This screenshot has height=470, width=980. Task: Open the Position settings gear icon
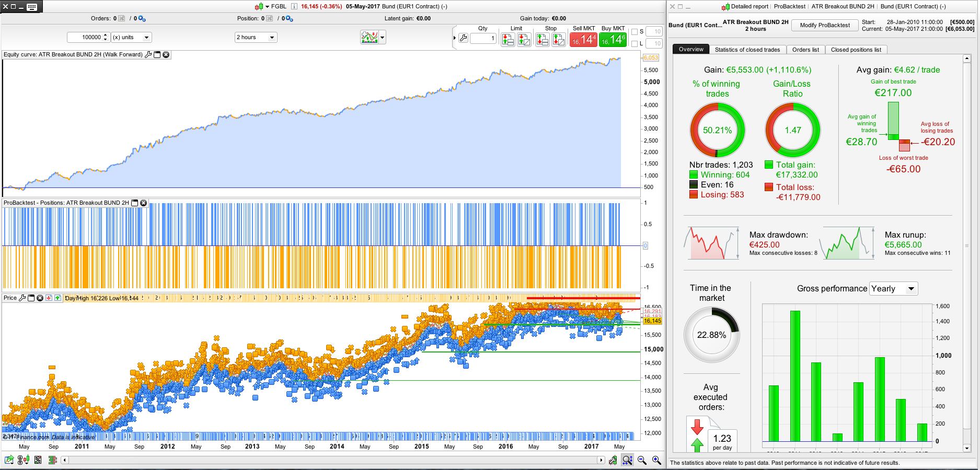[289, 19]
